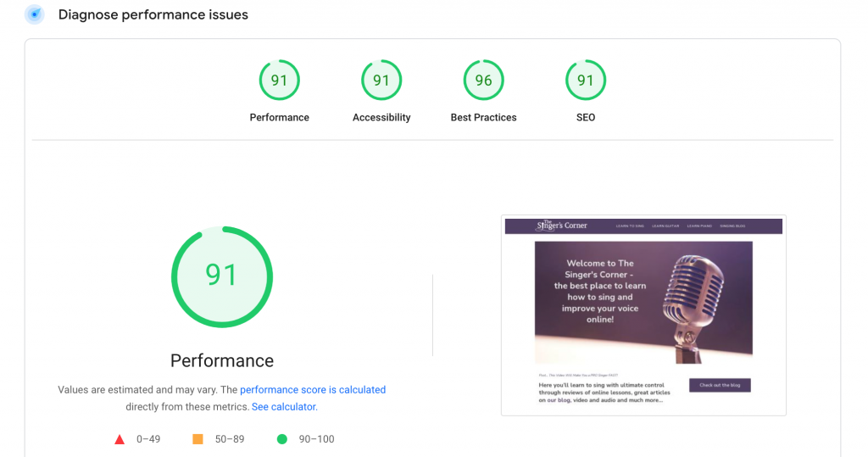Select 'Learn Guitar' in preview navigation

click(x=665, y=226)
